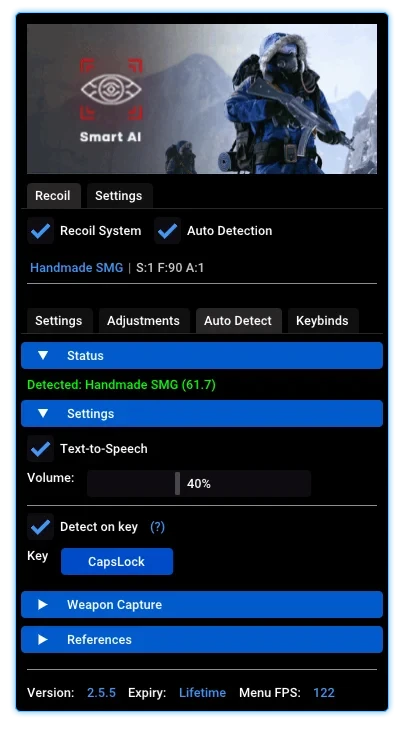Open the (?) help beside Detect on key
This screenshot has height=734, width=405.
[x=157, y=527]
